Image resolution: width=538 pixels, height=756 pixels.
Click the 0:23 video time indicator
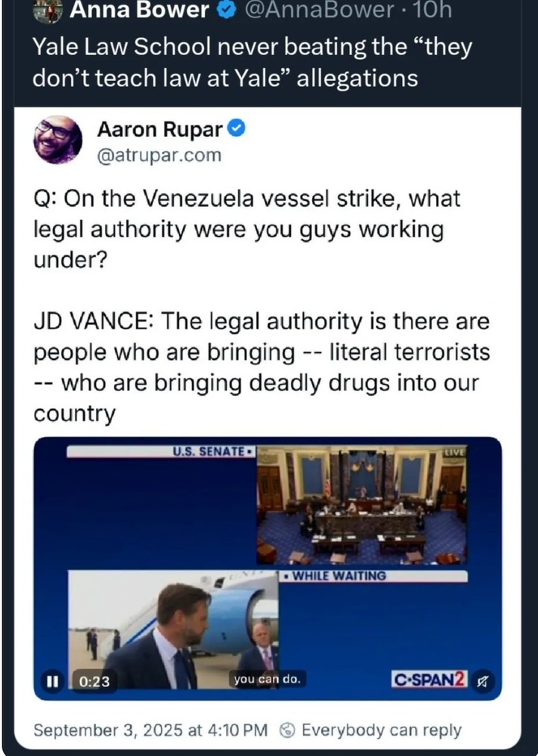[94, 681]
